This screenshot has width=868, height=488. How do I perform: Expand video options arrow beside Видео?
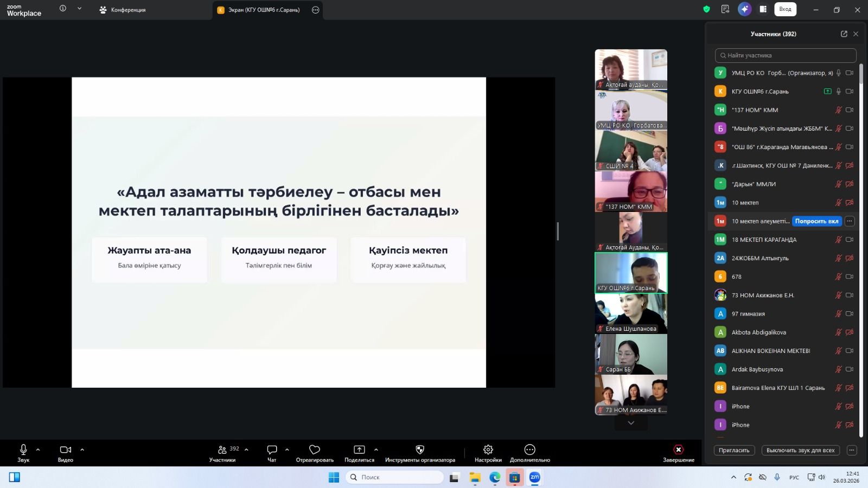[82, 450]
